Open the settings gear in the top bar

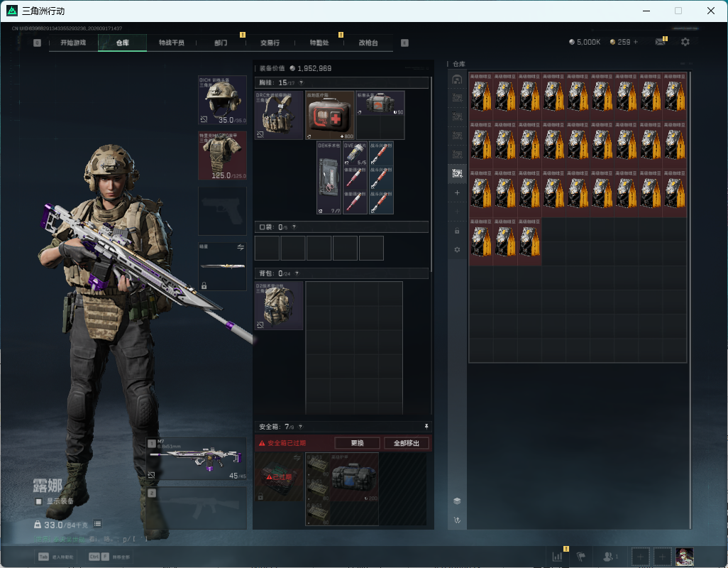click(x=685, y=42)
